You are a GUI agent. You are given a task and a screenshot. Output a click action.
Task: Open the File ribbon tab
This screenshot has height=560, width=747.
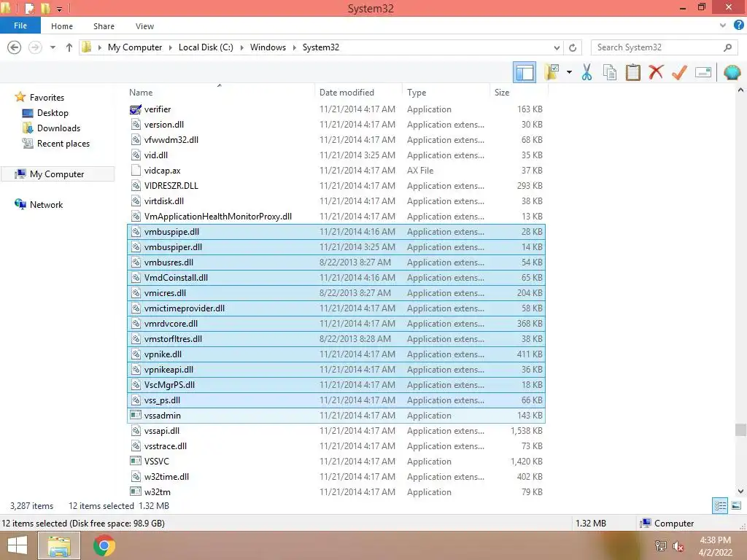(x=20, y=26)
